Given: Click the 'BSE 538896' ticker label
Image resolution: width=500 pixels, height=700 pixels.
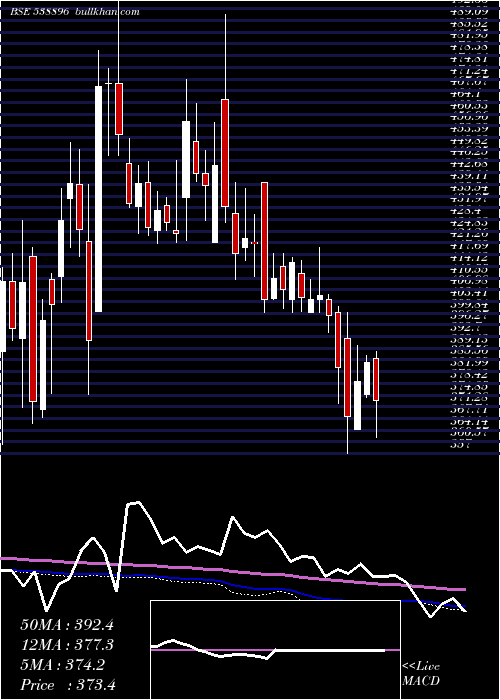Looking at the screenshot, I should [39, 12].
